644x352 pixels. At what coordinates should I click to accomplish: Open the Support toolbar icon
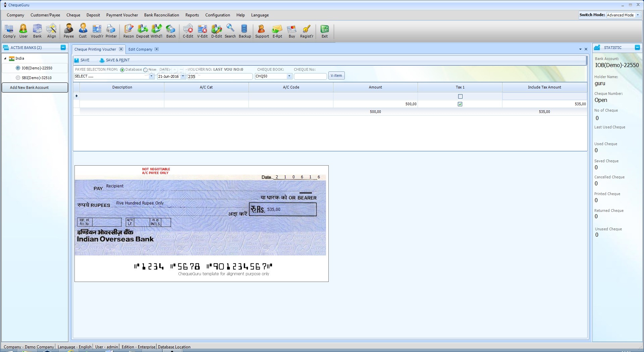coord(262,31)
